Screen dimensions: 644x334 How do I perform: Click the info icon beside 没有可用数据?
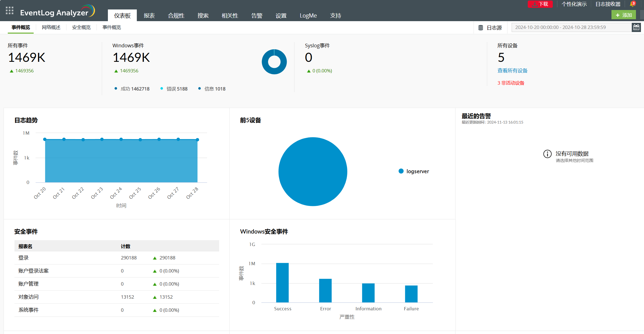[x=547, y=154]
